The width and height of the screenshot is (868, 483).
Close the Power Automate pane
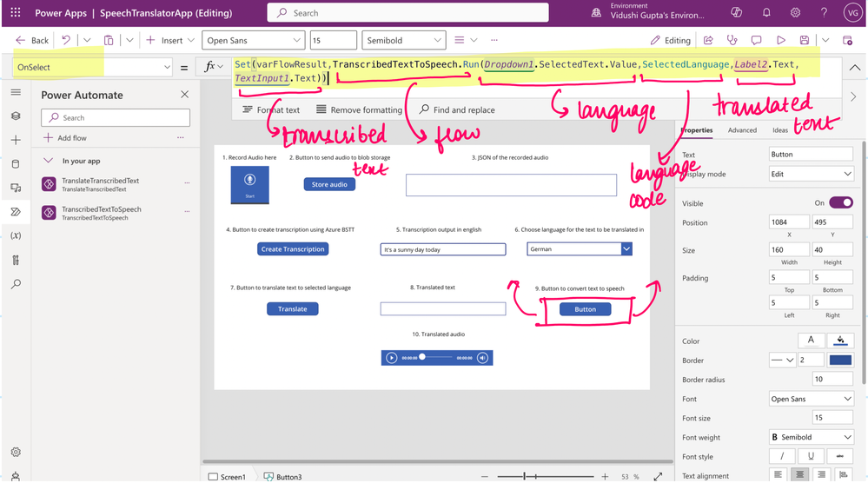click(184, 95)
